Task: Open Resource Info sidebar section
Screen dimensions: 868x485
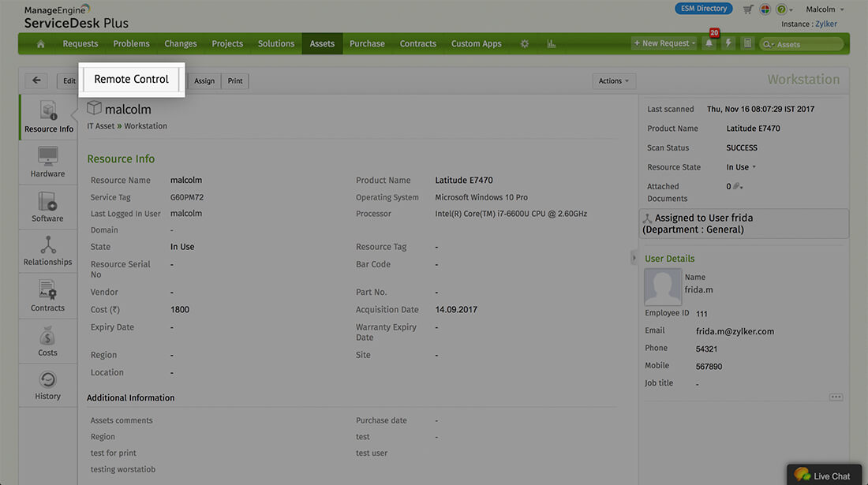Action: (48, 117)
